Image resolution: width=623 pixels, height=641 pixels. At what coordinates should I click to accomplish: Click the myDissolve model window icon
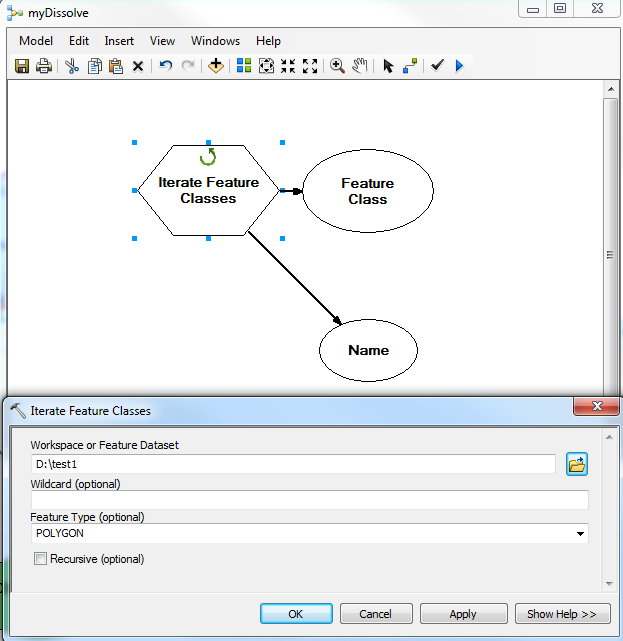[15, 13]
